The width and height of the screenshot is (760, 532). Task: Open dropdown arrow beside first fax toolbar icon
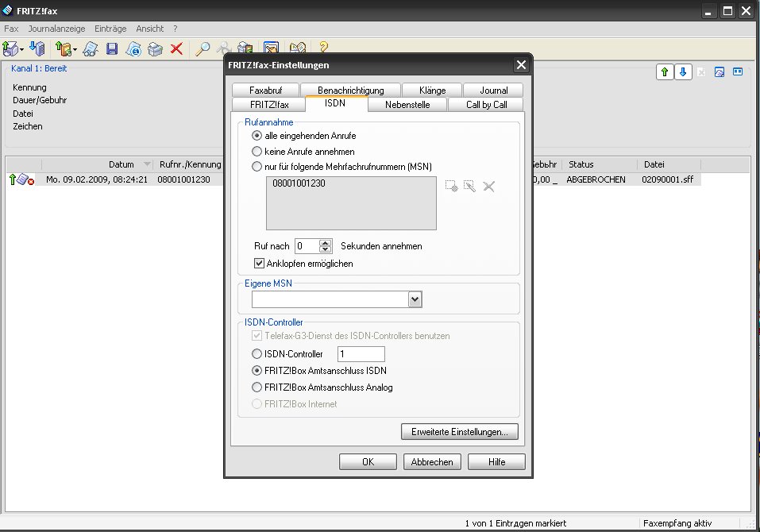[x=22, y=49]
